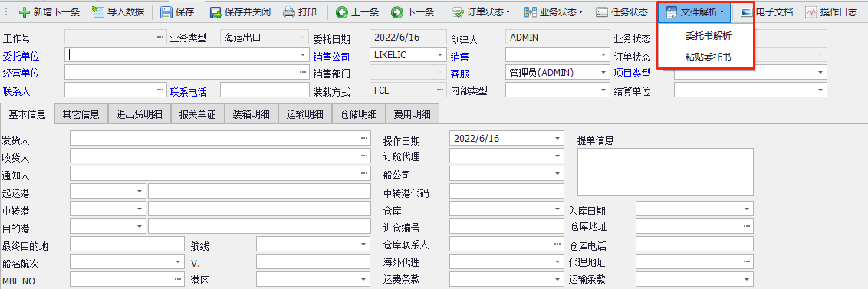The image size is (868, 289).
Task: Open 导入数据 import data tool
Action: click(x=118, y=11)
